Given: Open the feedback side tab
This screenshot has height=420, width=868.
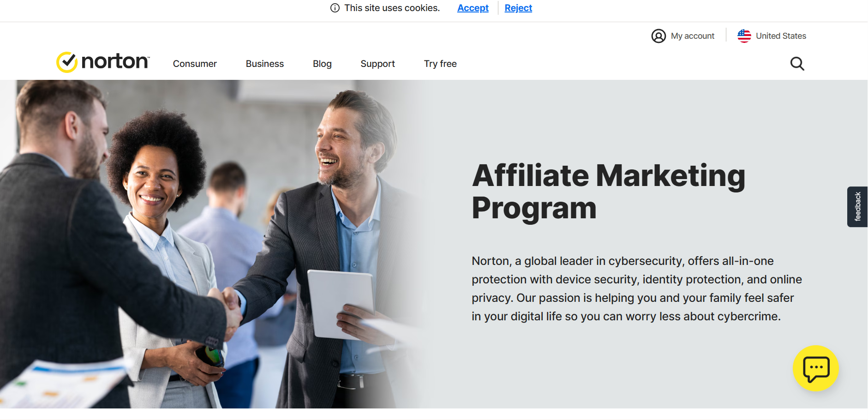Looking at the screenshot, I should pyautogui.click(x=857, y=207).
